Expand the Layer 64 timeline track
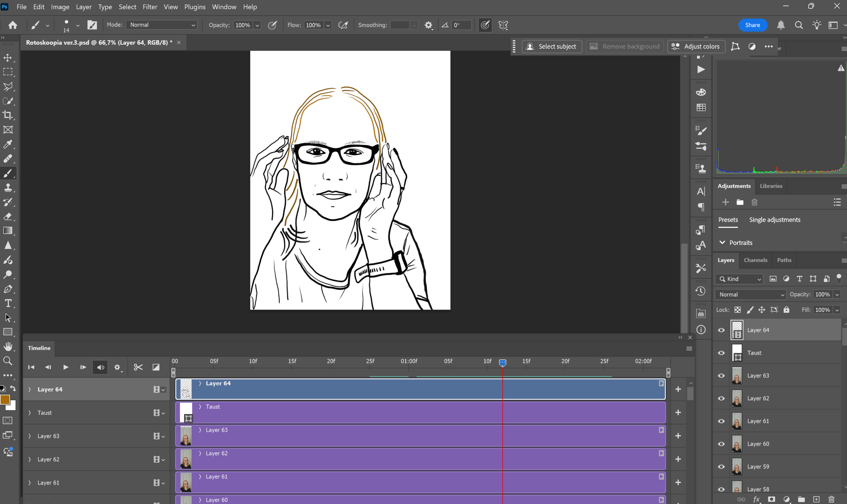847x504 pixels. 29,390
